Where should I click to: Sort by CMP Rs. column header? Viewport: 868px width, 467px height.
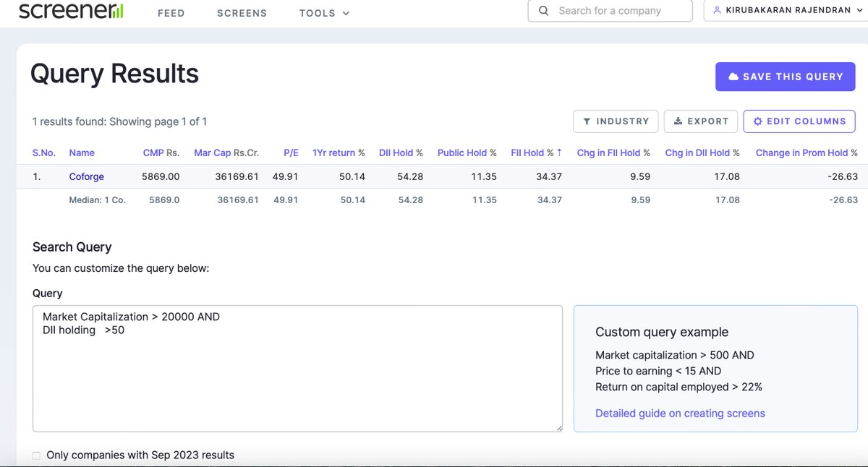pos(161,153)
